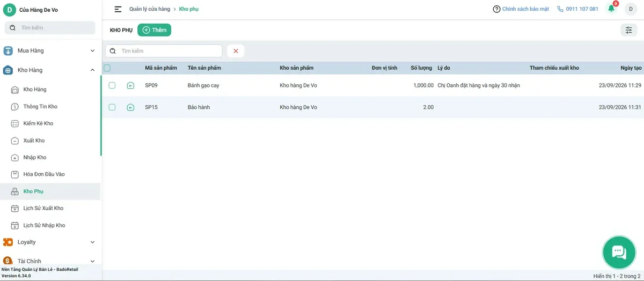Check the box for row SP15
This screenshot has width=644, height=281.
(x=112, y=107)
